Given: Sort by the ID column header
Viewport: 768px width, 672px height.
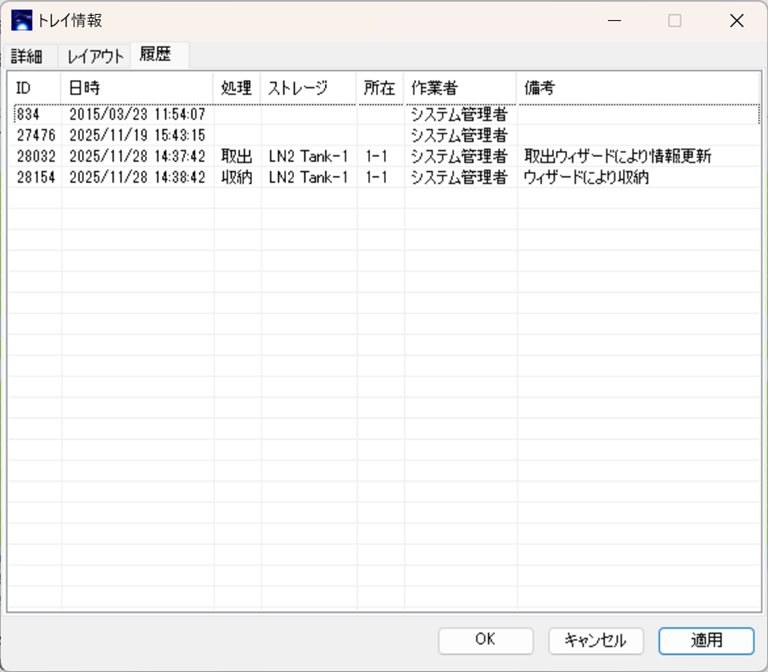Looking at the screenshot, I should [x=34, y=88].
